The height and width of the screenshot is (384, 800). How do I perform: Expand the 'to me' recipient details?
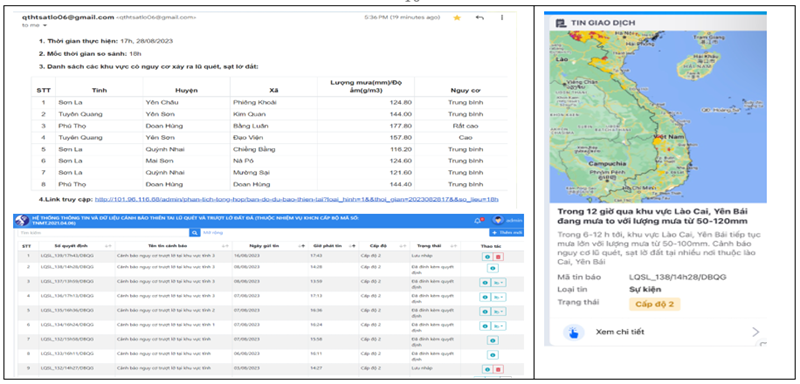point(44,25)
